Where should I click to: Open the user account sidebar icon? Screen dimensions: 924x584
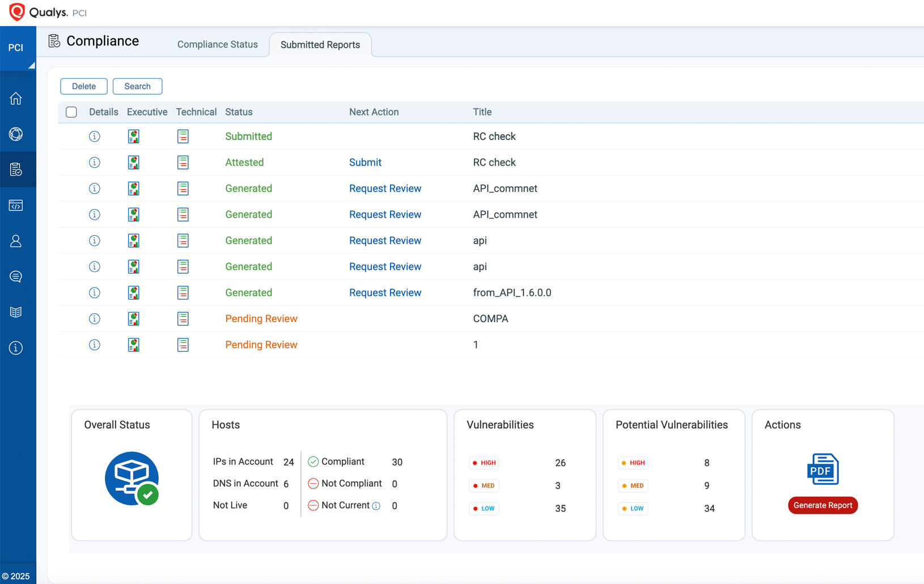16,241
